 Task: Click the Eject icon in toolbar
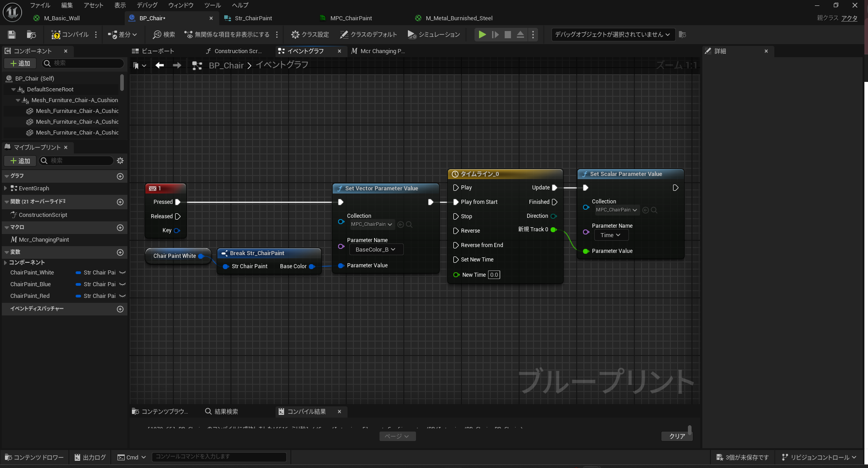pyautogui.click(x=520, y=35)
